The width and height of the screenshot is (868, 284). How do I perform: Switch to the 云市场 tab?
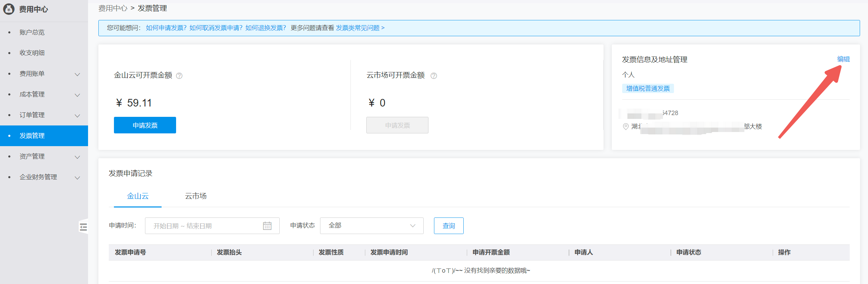[196, 196]
